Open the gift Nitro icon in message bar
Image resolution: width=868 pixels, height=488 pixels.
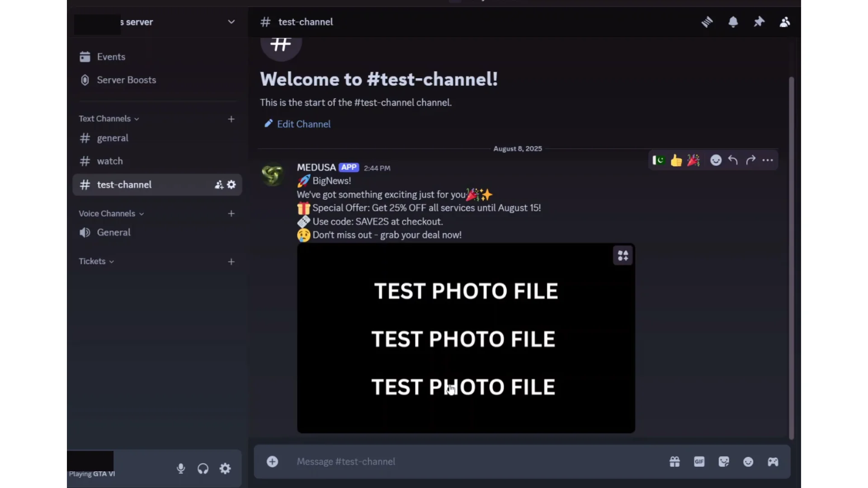point(675,461)
